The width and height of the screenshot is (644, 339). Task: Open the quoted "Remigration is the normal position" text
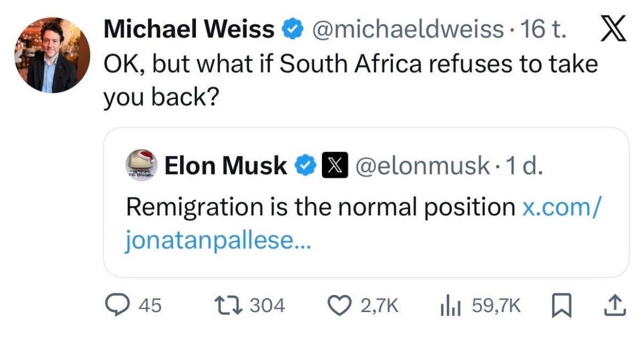320,206
